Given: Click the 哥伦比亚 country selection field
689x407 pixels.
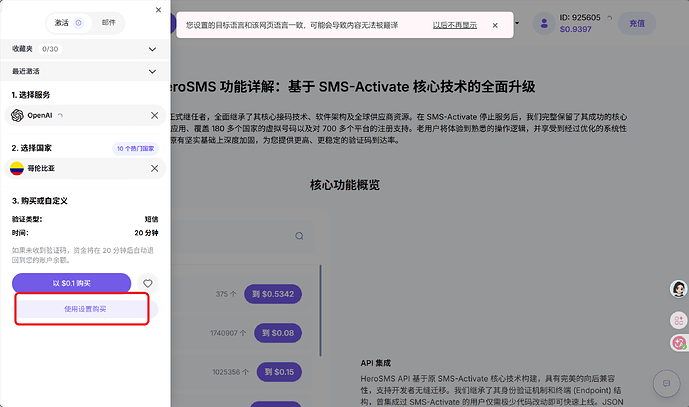Looking at the screenshot, I should [x=85, y=168].
